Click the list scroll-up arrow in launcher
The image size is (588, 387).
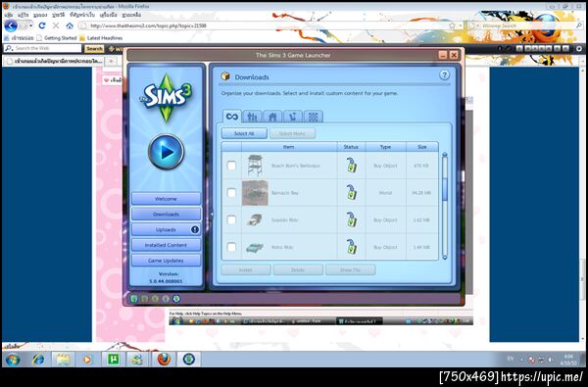(x=445, y=155)
